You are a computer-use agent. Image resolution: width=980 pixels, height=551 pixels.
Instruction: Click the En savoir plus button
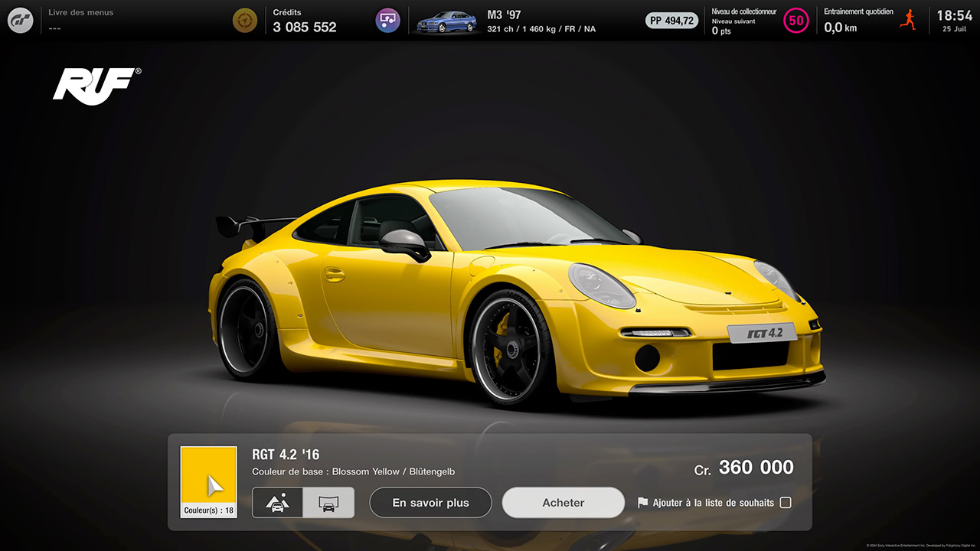tap(430, 503)
